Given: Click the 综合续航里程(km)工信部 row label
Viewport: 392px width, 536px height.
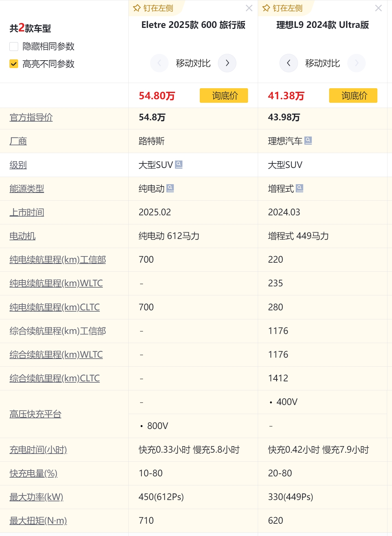Looking at the screenshot, I should coord(58,331).
